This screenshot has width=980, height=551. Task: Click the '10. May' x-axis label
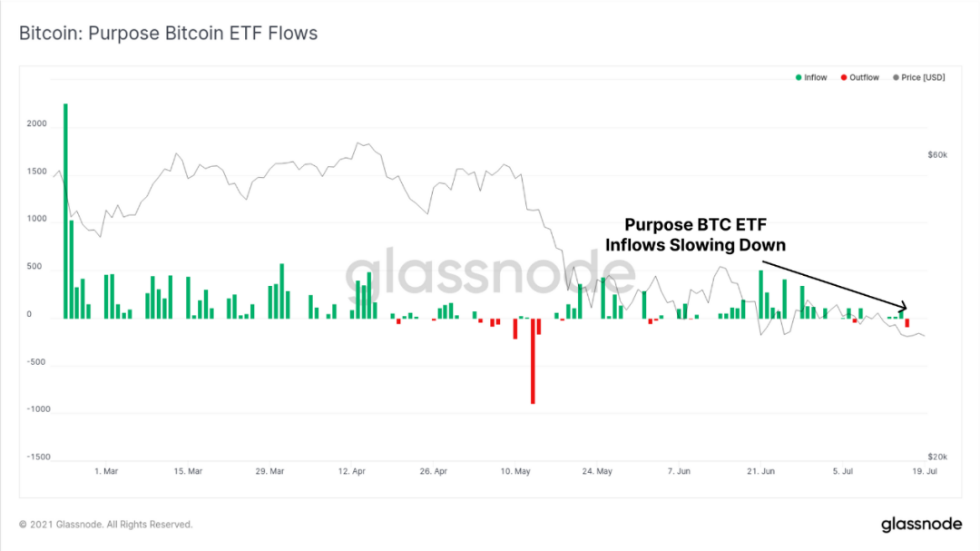tap(515, 471)
